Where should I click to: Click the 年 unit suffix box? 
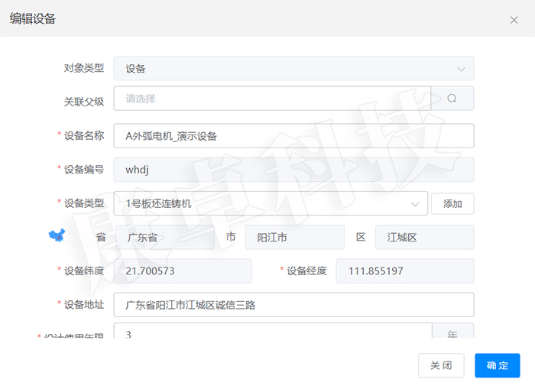tap(452, 333)
